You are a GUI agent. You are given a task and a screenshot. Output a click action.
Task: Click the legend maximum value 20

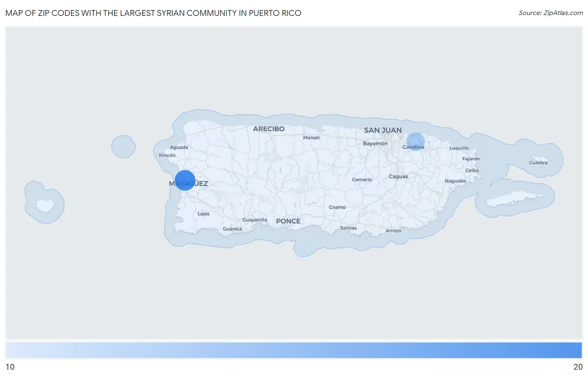[578, 367]
